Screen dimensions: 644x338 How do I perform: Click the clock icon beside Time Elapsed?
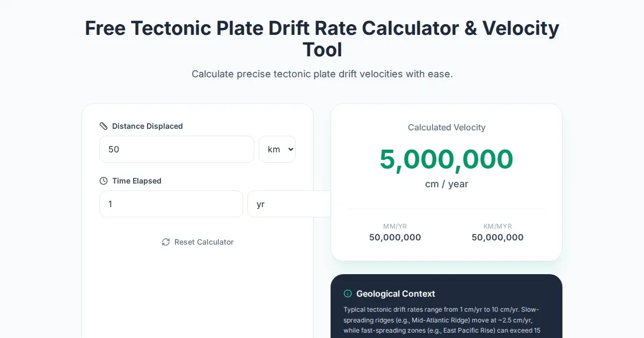104,181
